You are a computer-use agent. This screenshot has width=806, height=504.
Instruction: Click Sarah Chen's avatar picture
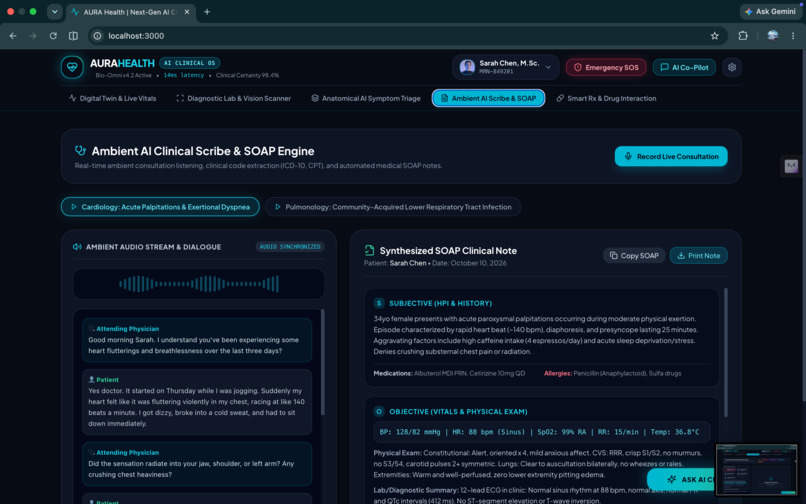click(x=467, y=67)
